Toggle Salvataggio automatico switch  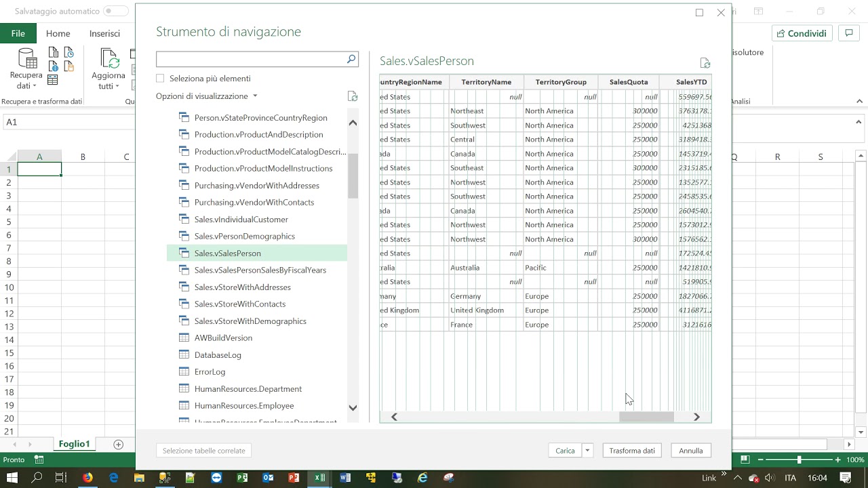(x=116, y=12)
